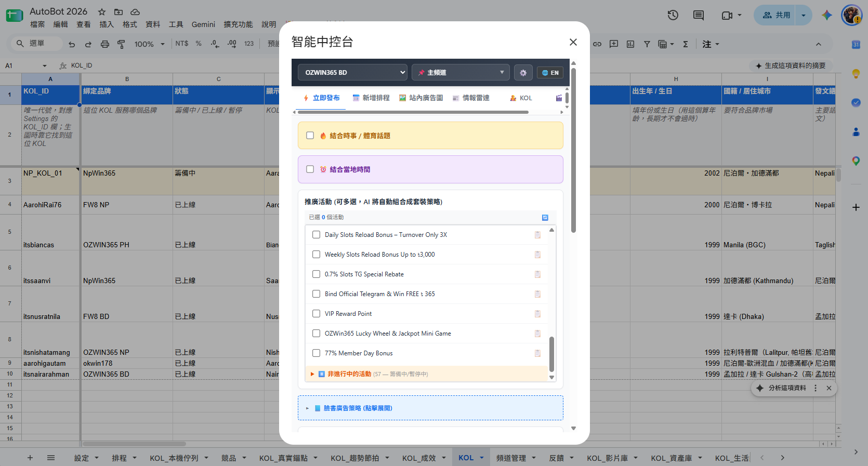The height and width of the screenshot is (466, 868).
Task: Click the paint format icon in Sheets toolbar
Action: coord(121,44)
